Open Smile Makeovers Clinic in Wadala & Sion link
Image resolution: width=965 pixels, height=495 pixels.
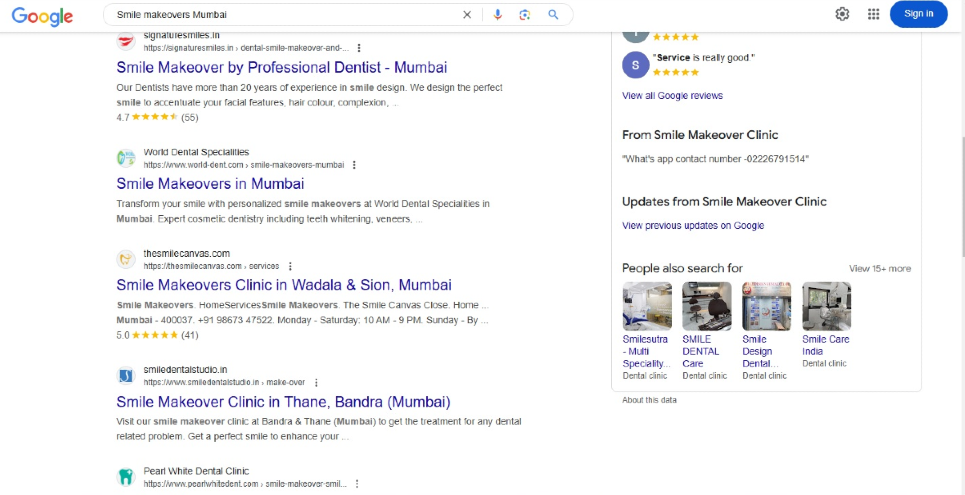coord(284,285)
